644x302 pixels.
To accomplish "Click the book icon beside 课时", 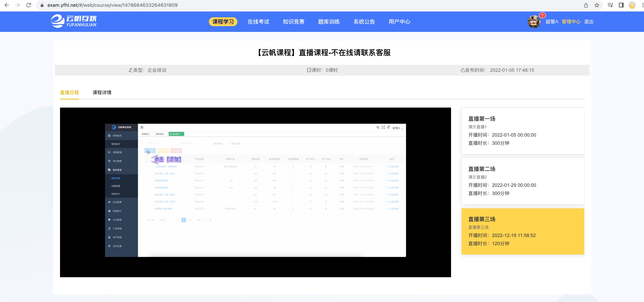I will click(x=309, y=70).
